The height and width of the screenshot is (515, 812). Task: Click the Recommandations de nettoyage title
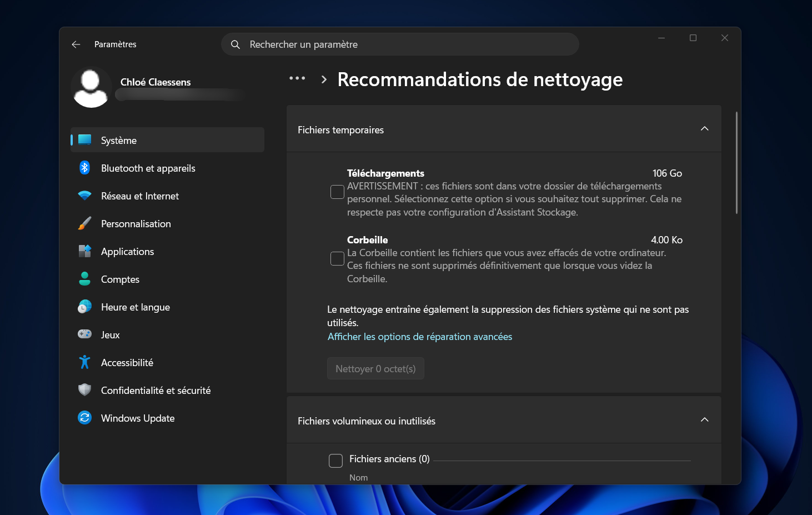(480, 79)
